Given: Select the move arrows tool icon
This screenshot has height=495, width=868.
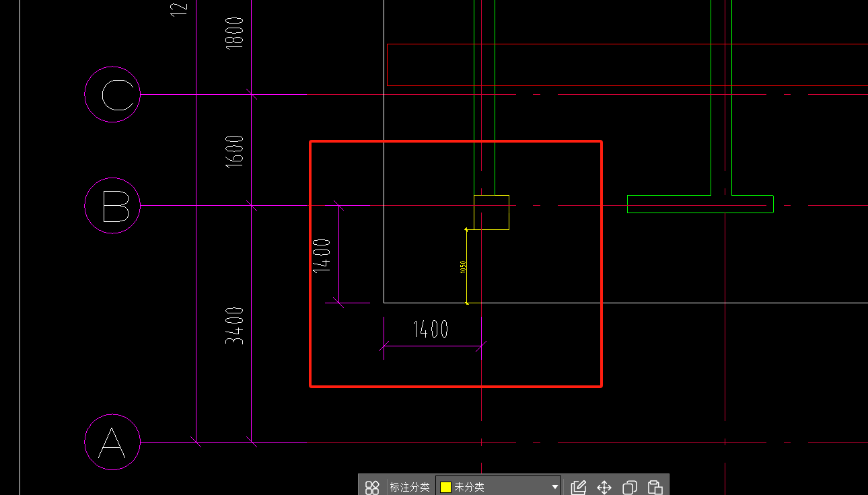Looking at the screenshot, I should pos(604,487).
